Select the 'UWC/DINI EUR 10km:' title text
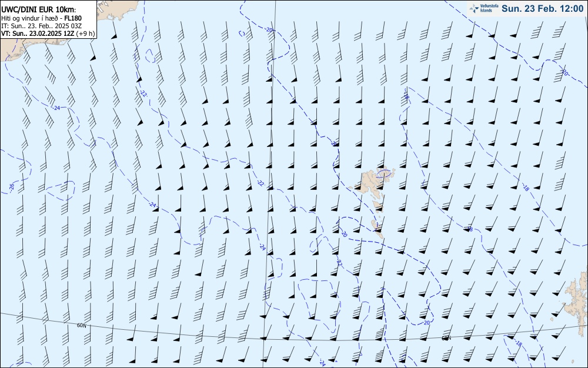588x368 pixels. (39, 10)
